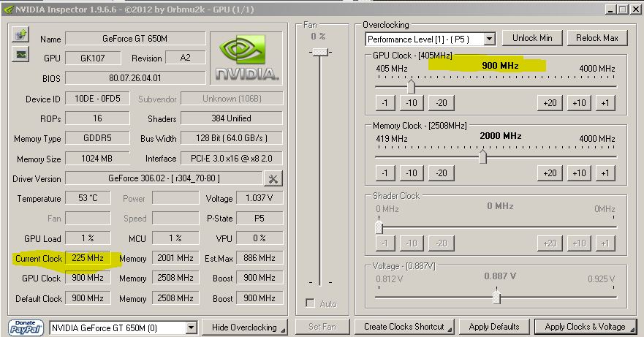The image size is (644, 337).
Task: Click the Temperature value 53 °C
Action: click(88, 198)
